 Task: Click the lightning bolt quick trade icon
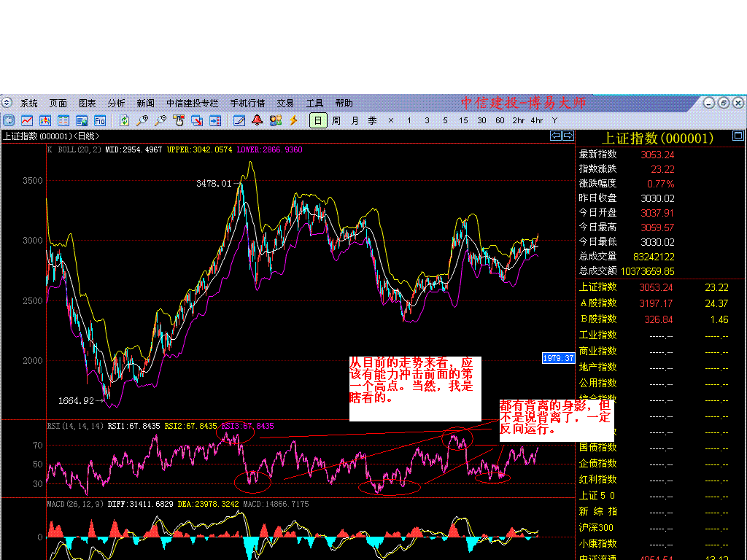coord(293,120)
